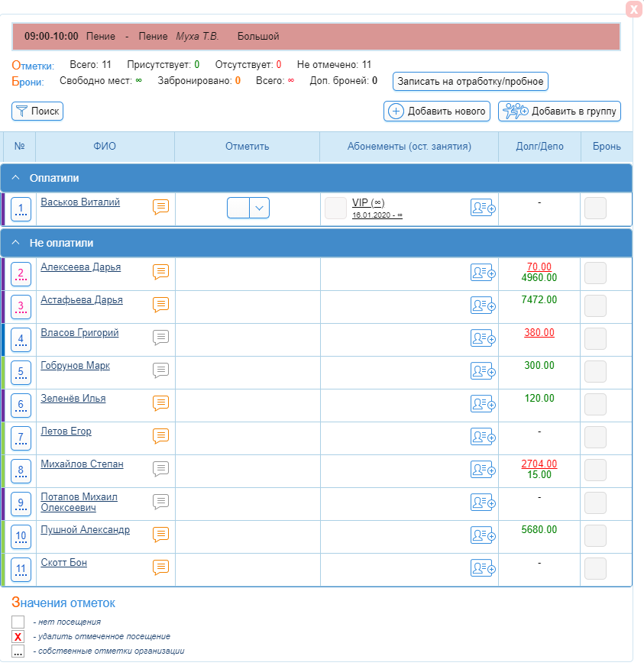
Task: Sort by ФИО column header
Action: click(105, 147)
